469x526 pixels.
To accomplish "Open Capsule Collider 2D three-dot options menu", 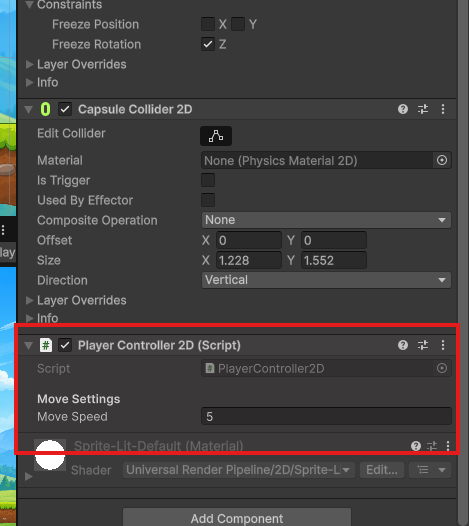I will tap(443, 109).
